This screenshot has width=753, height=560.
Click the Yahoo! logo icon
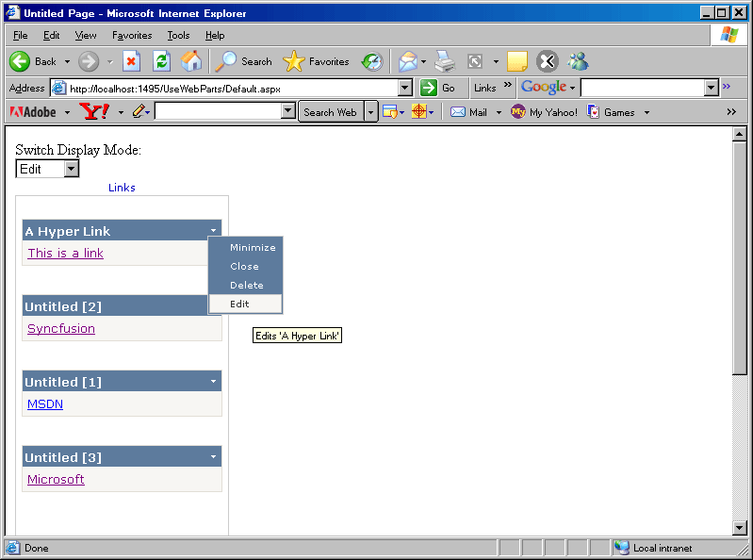coord(94,112)
